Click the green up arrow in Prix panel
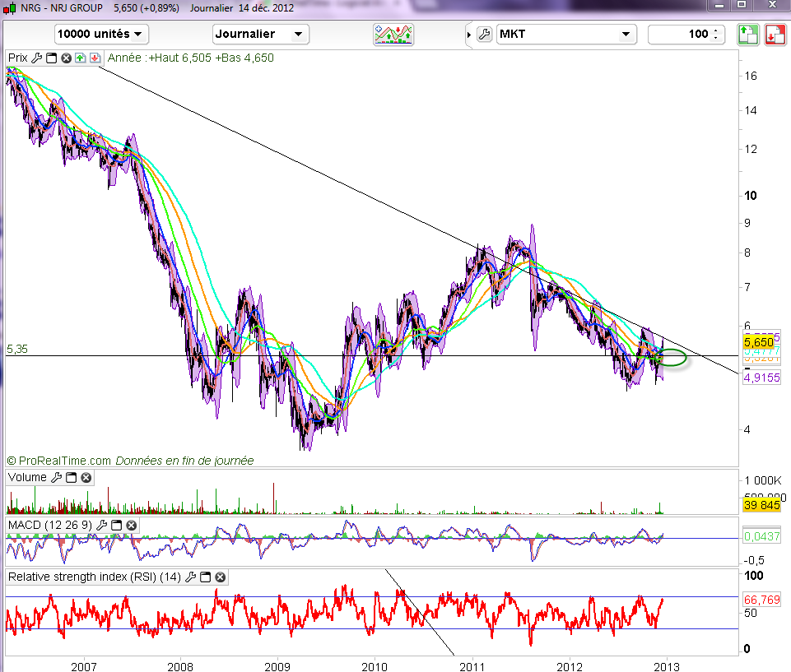791x672 pixels. tap(80, 58)
